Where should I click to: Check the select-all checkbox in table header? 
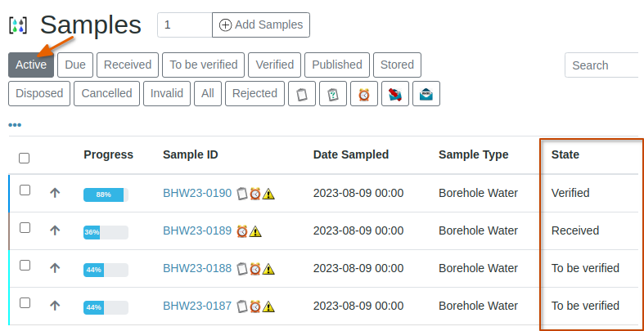(25, 158)
